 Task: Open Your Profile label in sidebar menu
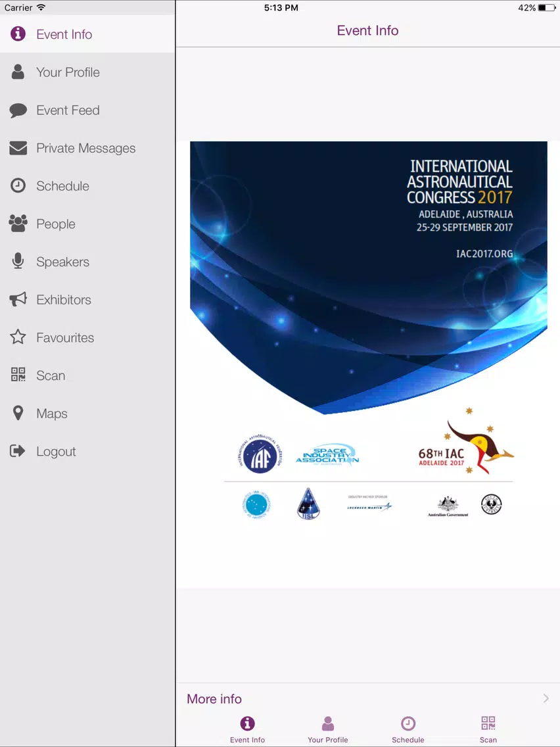[68, 72]
